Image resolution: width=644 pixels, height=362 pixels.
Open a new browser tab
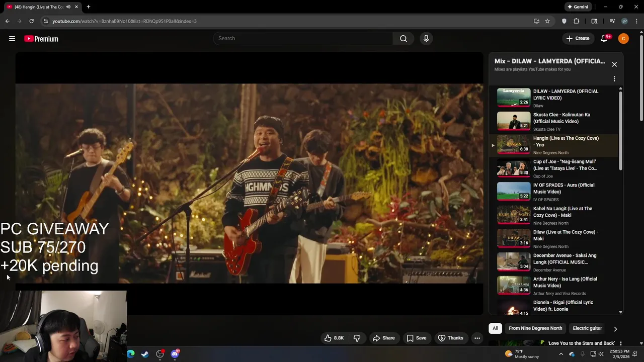tap(88, 7)
